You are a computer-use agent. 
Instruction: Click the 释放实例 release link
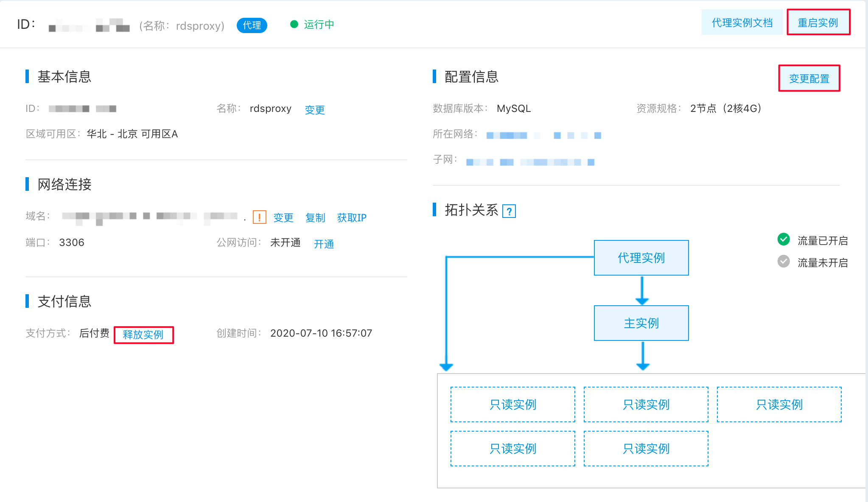click(143, 335)
